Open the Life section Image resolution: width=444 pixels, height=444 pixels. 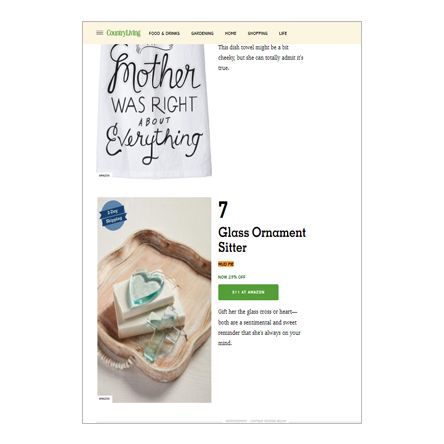(x=283, y=33)
